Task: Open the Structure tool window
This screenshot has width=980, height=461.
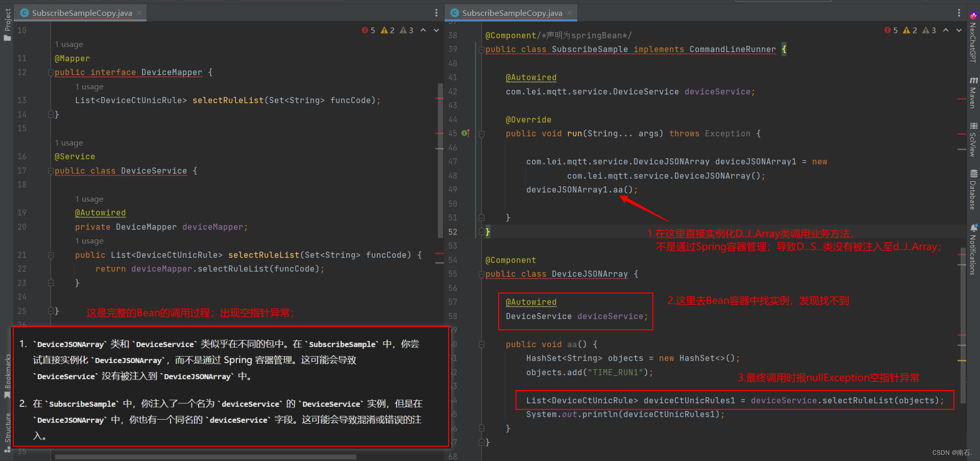Action: pyautogui.click(x=7, y=433)
